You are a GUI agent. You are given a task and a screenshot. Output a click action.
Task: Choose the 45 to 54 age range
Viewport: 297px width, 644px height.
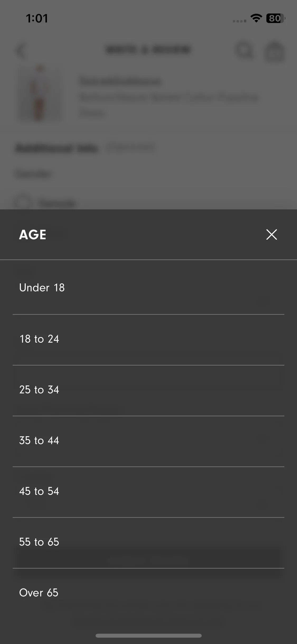pyautogui.click(x=148, y=491)
